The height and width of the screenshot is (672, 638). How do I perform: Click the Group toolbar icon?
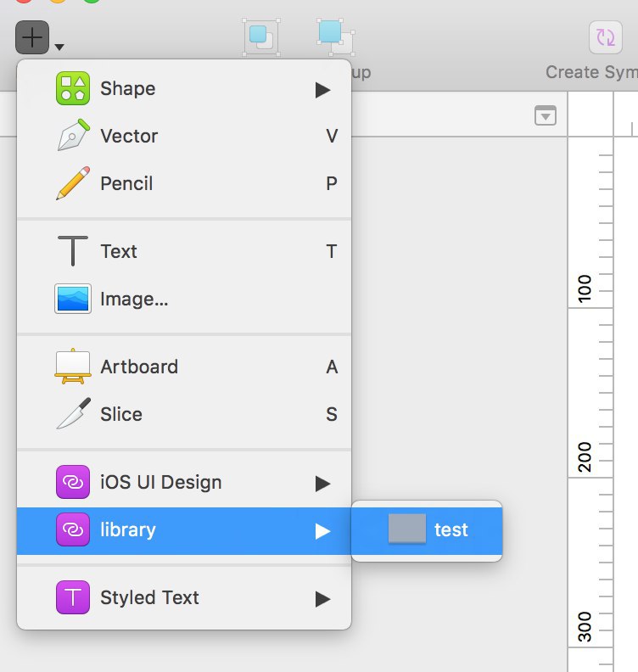click(x=261, y=37)
